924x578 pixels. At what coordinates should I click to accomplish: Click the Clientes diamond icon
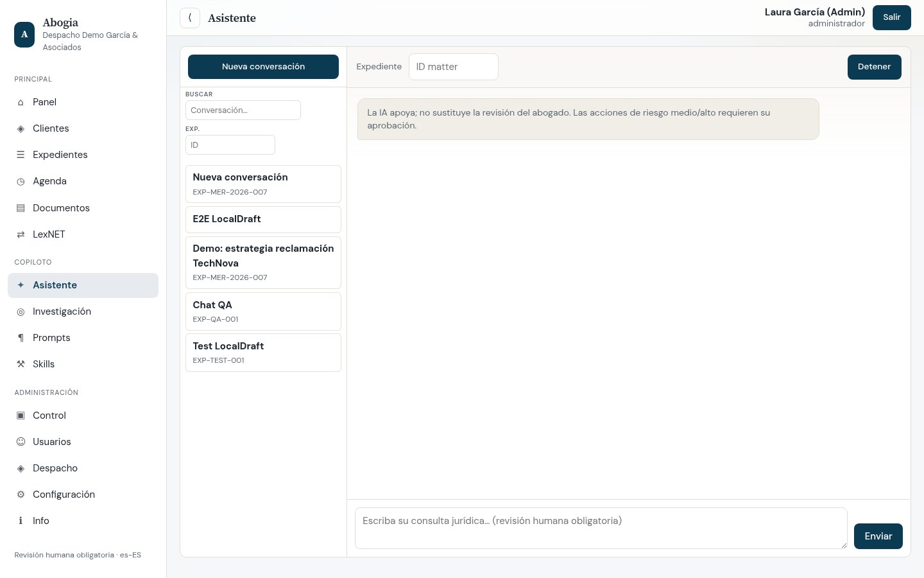21,129
